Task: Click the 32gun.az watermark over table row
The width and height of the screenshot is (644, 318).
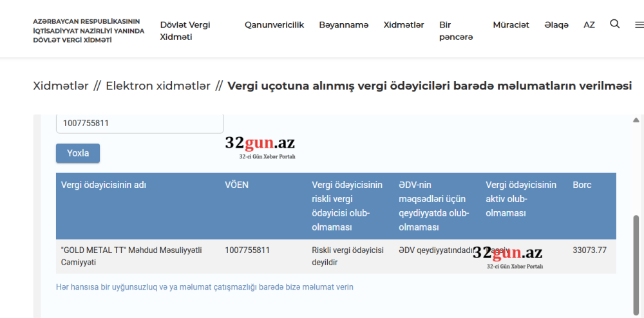Action: (507, 256)
